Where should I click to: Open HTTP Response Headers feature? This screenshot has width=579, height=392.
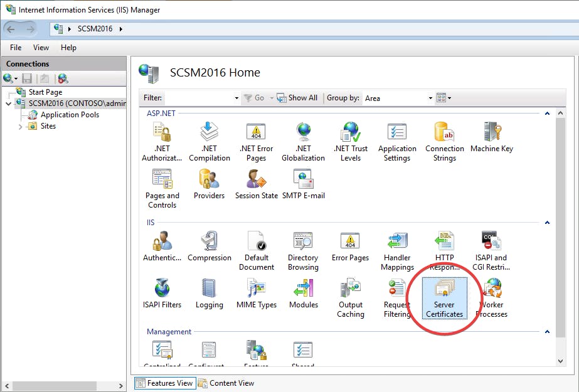point(445,251)
